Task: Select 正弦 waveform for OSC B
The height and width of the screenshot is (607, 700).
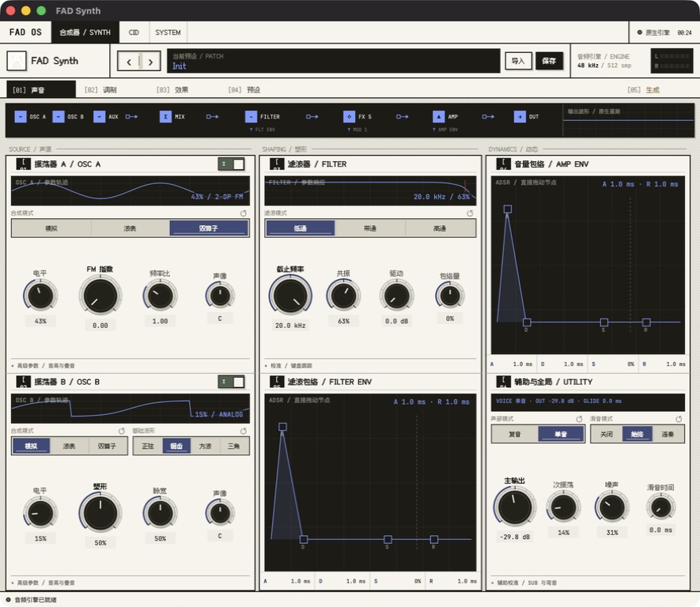Action: point(148,446)
